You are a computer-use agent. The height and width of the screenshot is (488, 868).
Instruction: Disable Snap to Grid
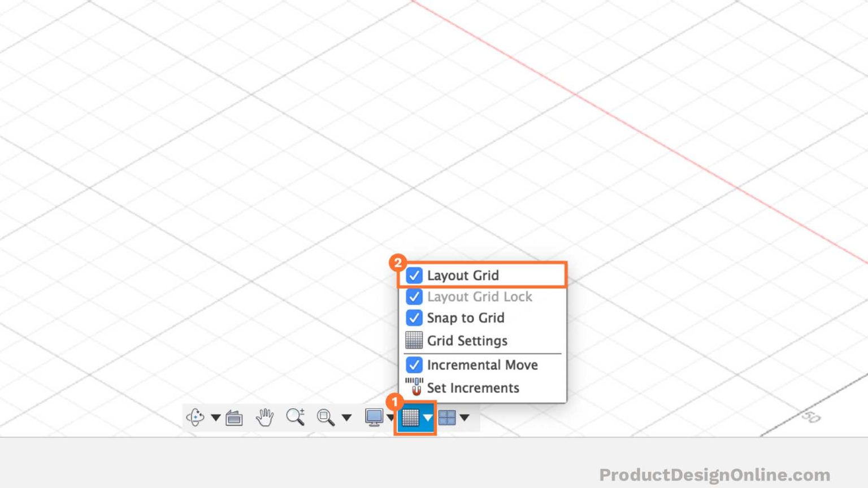pyautogui.click(x=414, y=317)
